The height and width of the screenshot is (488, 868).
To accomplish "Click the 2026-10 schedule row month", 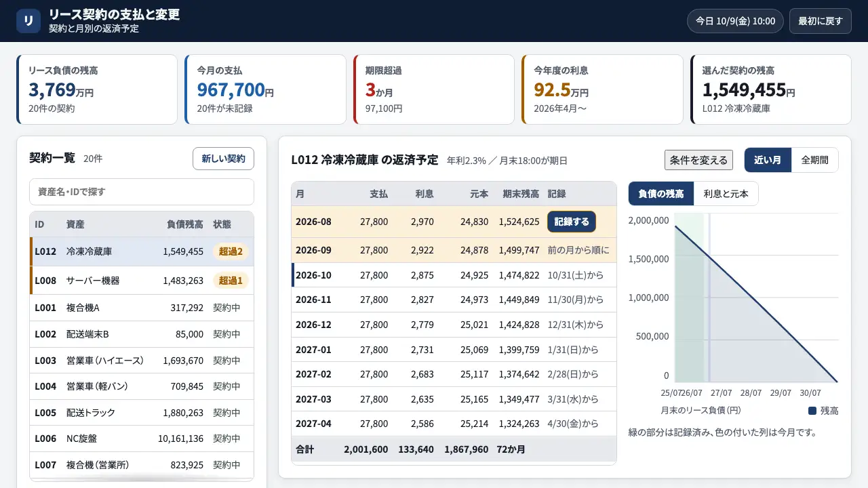I will click(x=313, y=275).
